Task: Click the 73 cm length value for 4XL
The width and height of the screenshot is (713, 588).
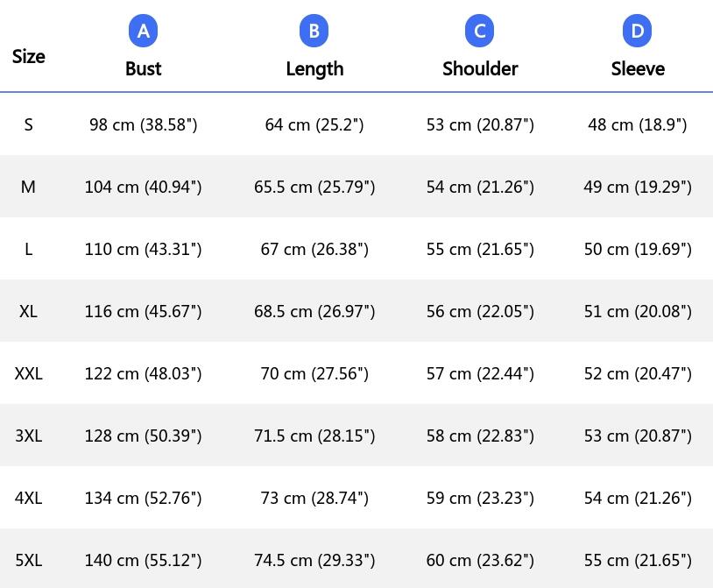Action: tap(314, 498)
